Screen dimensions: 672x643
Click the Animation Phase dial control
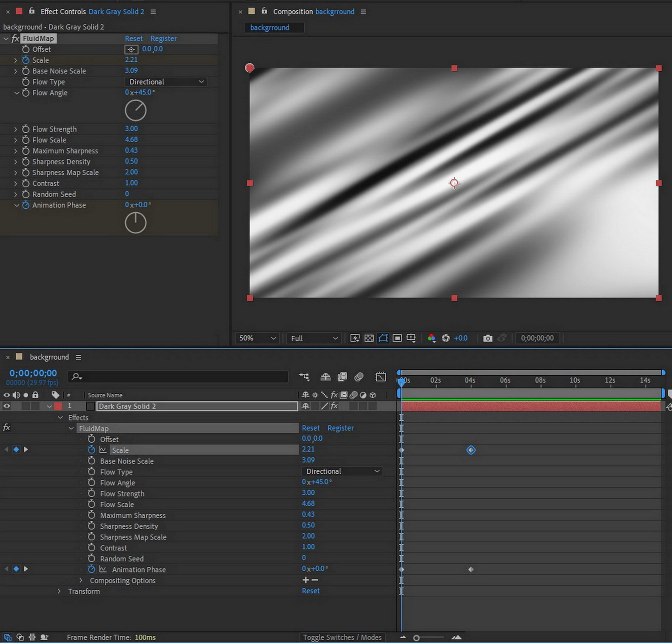[x=135, y=223]
